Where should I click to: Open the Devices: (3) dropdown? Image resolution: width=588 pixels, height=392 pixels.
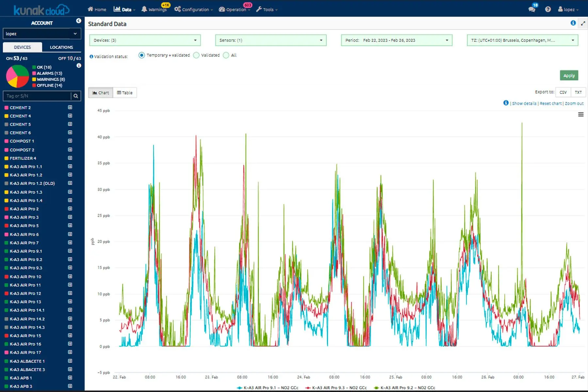coord(145,40)
